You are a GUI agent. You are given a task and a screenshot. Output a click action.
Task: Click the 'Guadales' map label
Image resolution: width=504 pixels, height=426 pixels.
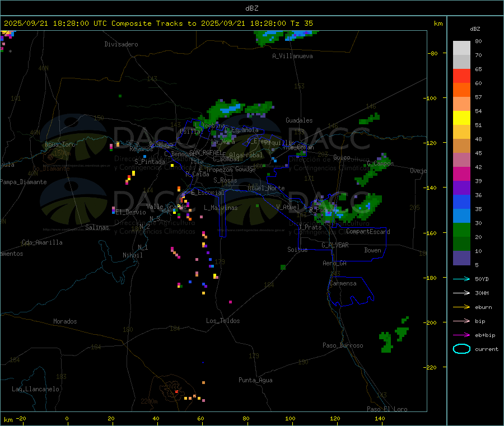299,120
